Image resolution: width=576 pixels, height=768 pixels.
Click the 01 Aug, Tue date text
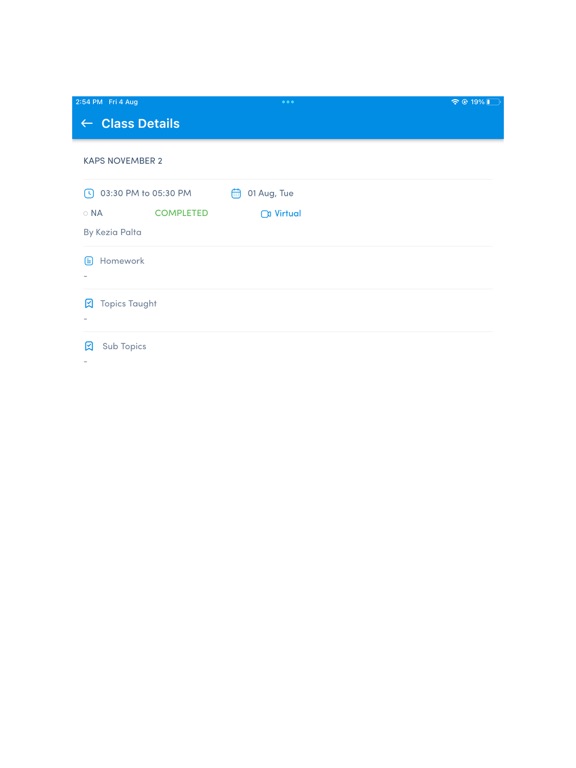(x=270, y=193)
